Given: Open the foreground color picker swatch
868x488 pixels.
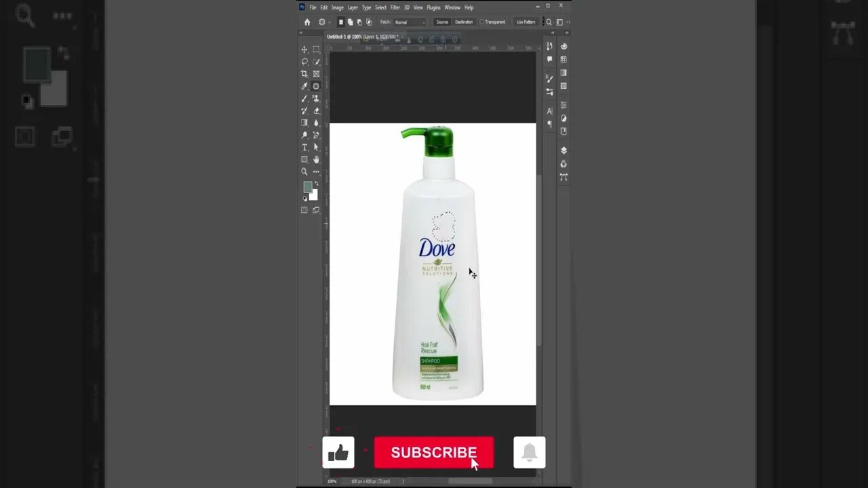Looking at the screenshot, I should click(307, 187).
